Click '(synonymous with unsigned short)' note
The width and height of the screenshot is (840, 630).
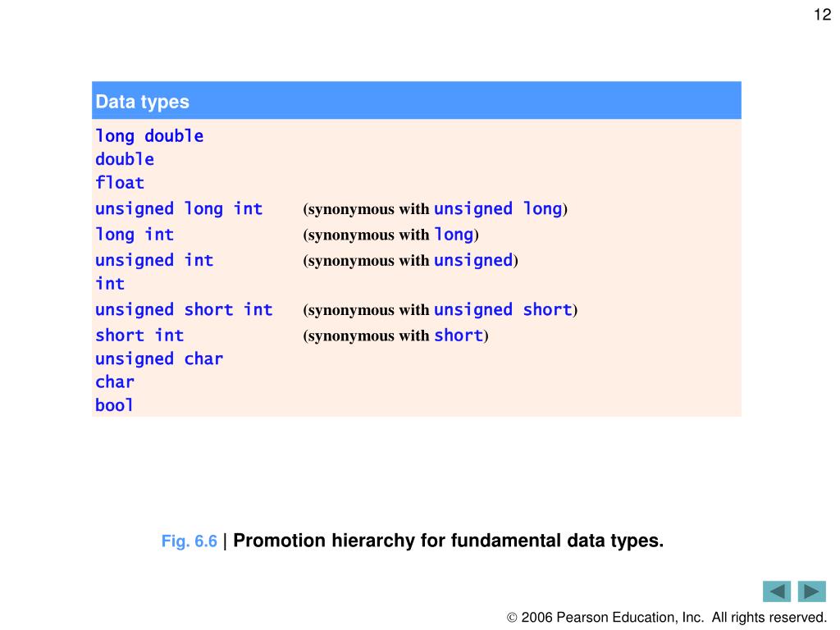(x=440, y=309)
